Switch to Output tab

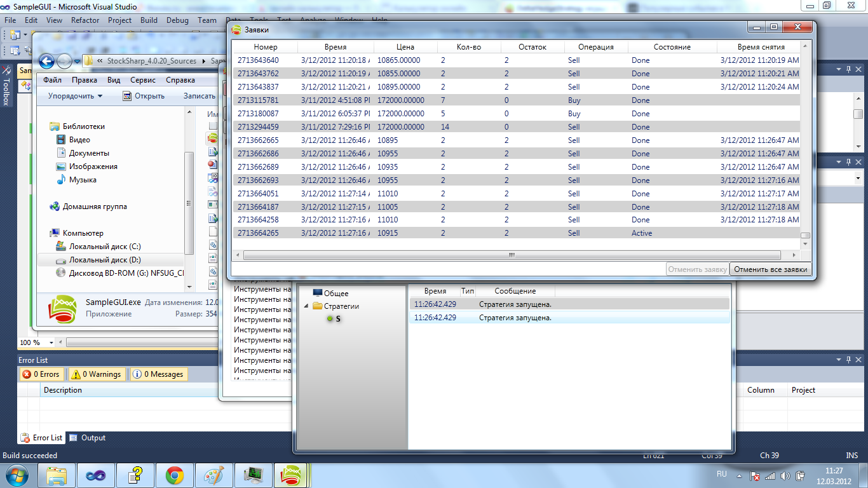pos(87,438)
